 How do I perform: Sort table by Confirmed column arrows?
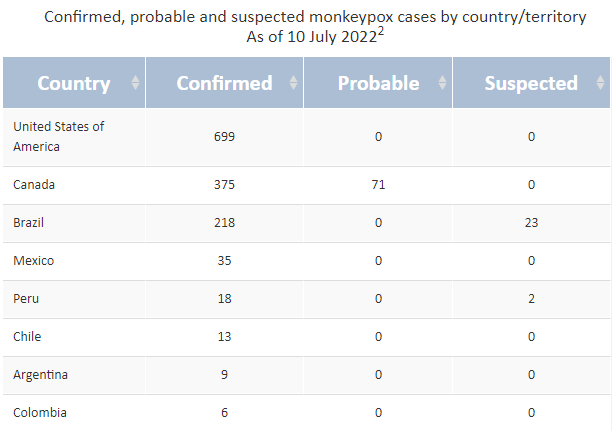pos(294,82)
